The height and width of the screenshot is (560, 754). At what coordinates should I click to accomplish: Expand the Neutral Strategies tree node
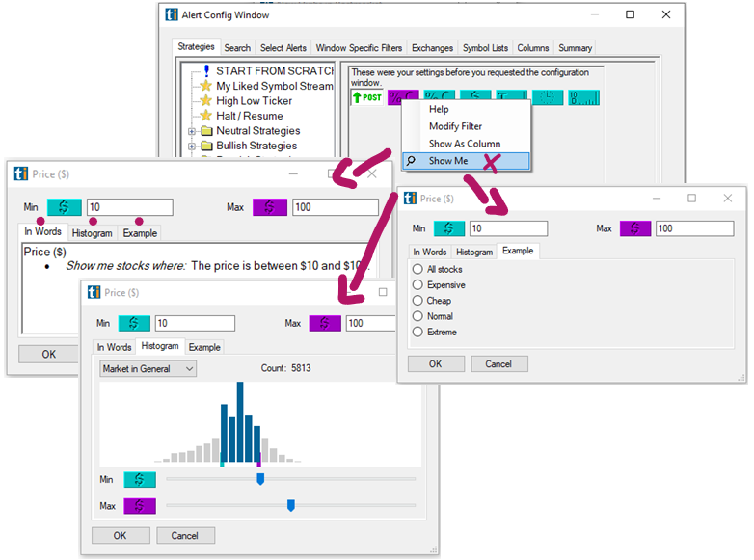tap(192, 131)
